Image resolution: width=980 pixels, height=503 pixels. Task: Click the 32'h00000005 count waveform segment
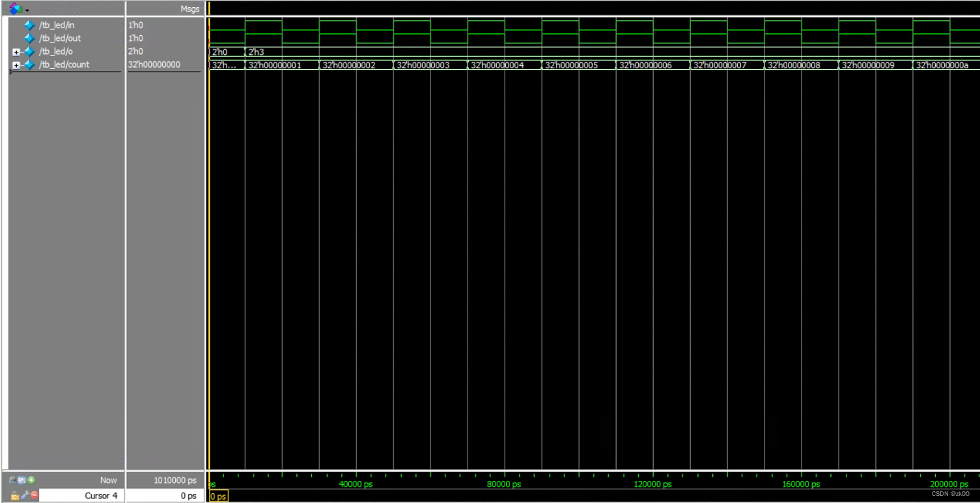[x=579, y=65]
